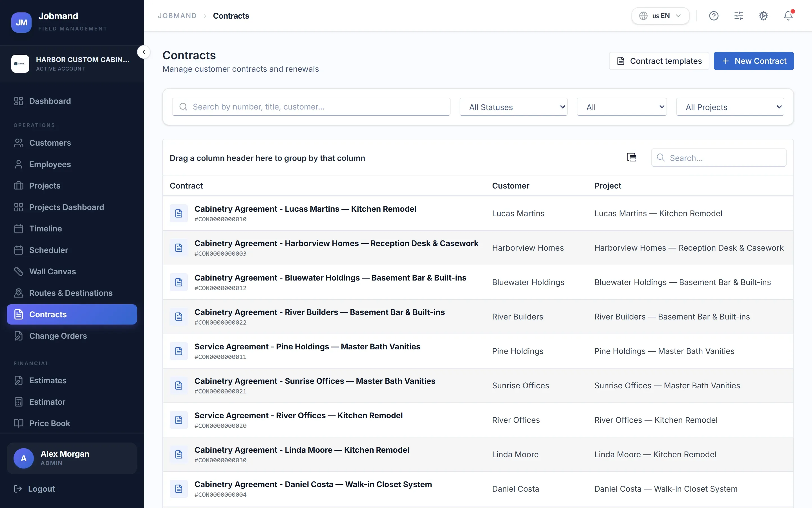Sort by Customer column header

coord(511,186)
